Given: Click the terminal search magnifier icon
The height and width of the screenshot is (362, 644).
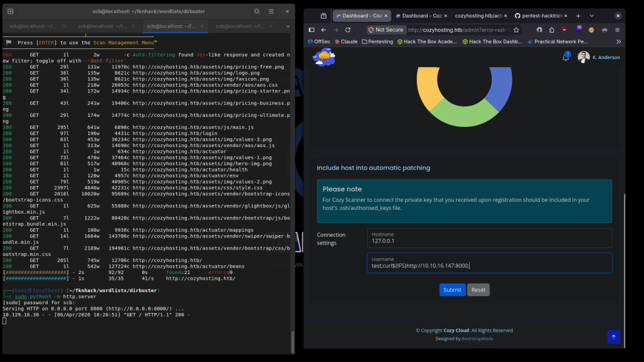Looking at the screenshot, I should 257,11.
